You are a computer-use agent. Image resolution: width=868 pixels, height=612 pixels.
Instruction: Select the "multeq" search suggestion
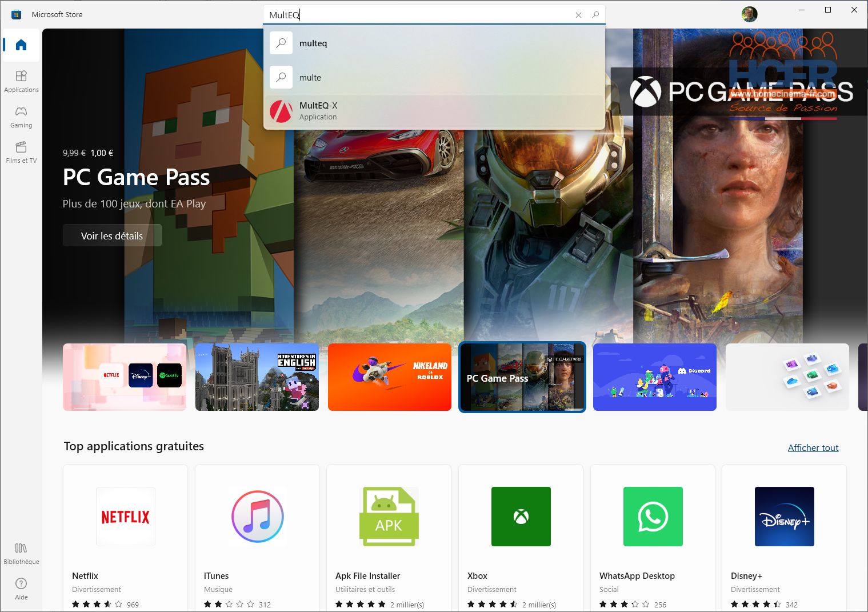tap(434, 43)
